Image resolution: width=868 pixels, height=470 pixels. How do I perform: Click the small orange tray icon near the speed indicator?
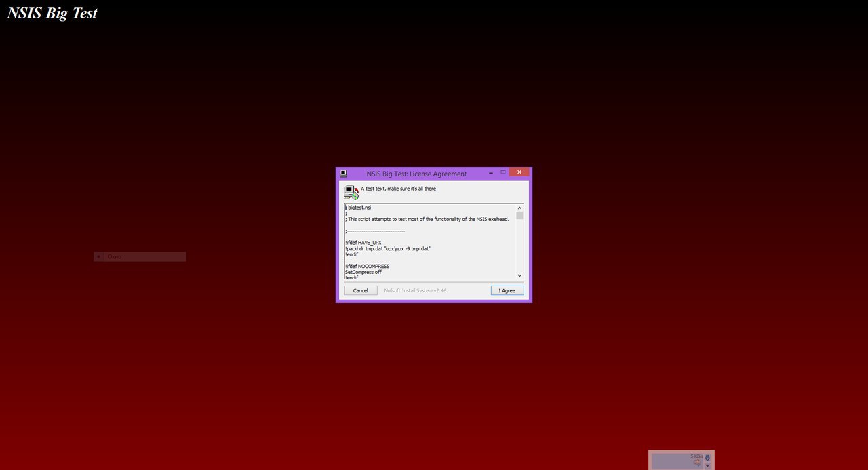[697, 463]
